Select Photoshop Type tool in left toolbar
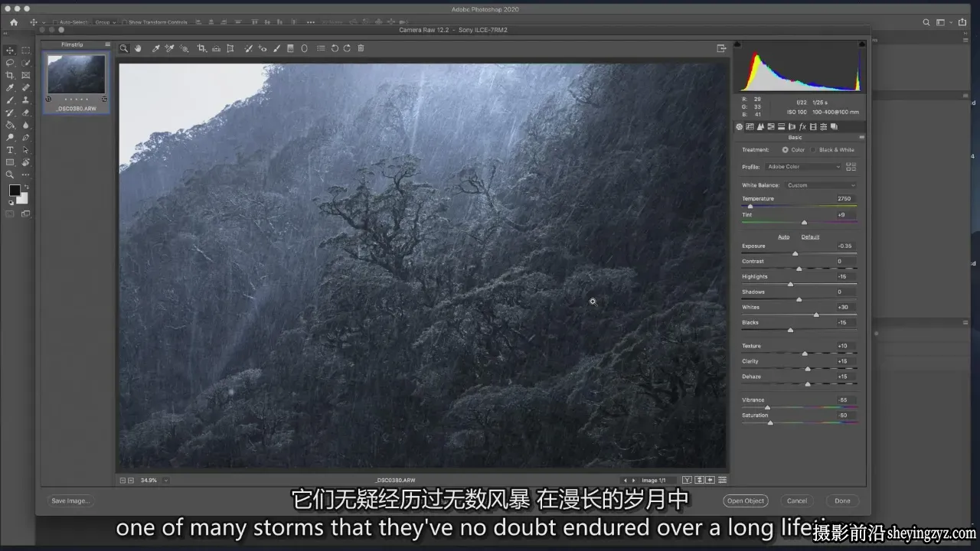 [x=10, y=150]
